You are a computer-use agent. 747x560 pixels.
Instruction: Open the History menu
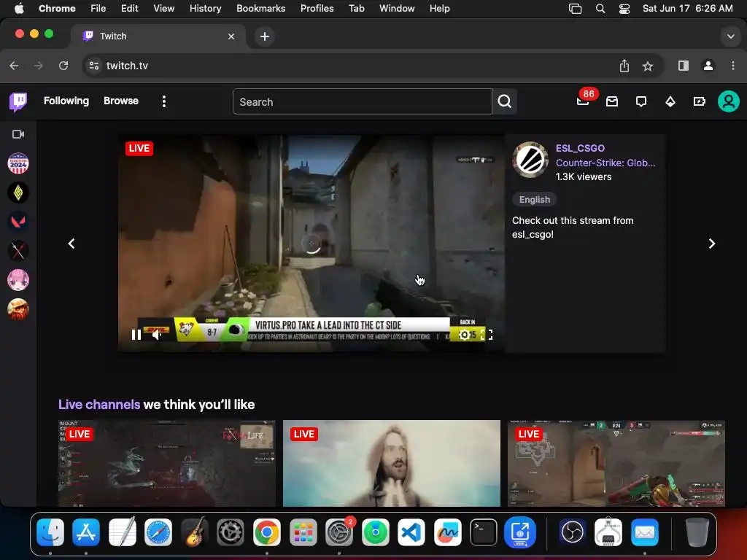click(x=205, y=9)
